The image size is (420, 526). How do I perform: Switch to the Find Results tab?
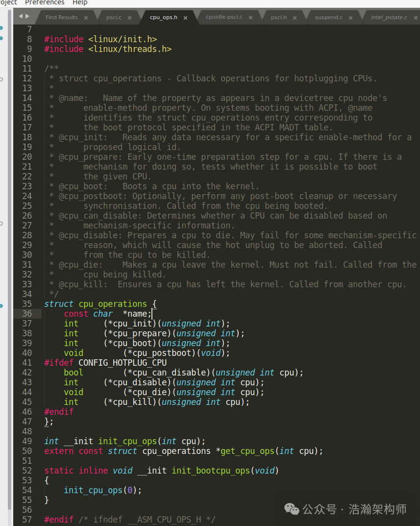[62, 17]
